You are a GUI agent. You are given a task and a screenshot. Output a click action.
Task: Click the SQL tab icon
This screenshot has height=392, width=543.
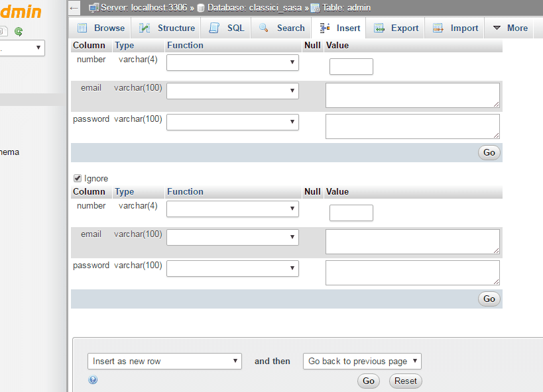[x=214, y=28]
